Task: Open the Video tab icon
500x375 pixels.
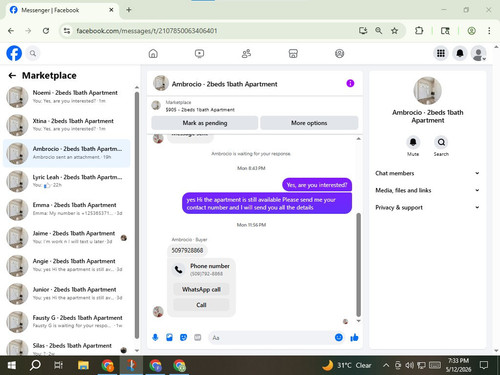Action: [x=199, y=54]
